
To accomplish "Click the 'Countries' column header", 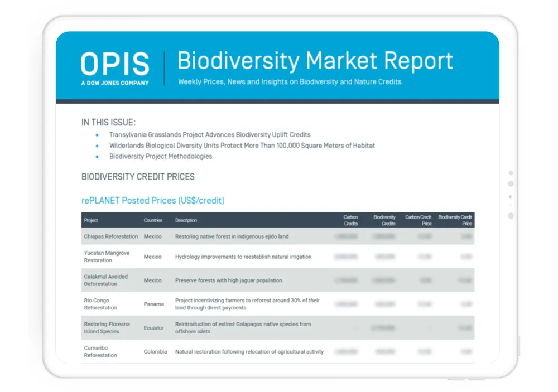I will (x=153, y=221).
